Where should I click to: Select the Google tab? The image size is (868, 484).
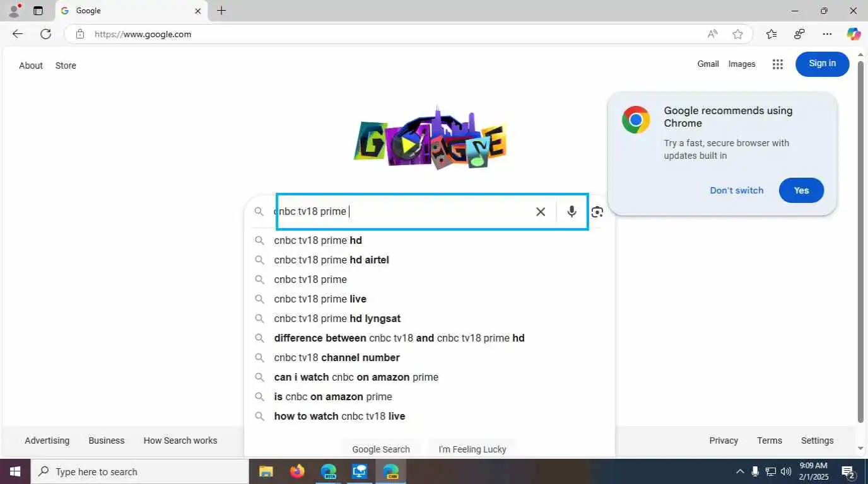[131, 11]
